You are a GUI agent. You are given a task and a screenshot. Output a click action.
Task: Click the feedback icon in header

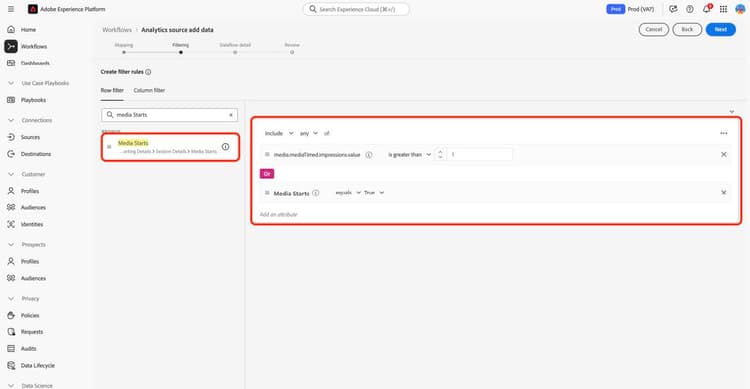[673, 9]
